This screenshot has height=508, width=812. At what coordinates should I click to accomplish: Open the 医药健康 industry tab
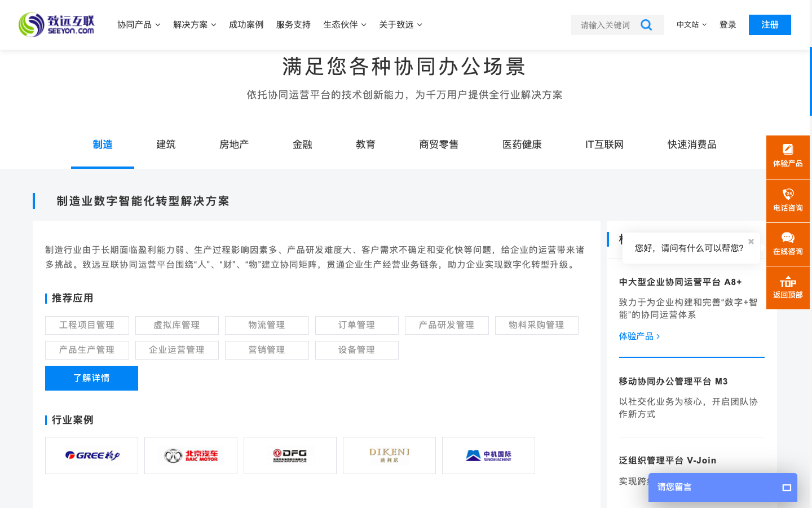tap(521, 144)
